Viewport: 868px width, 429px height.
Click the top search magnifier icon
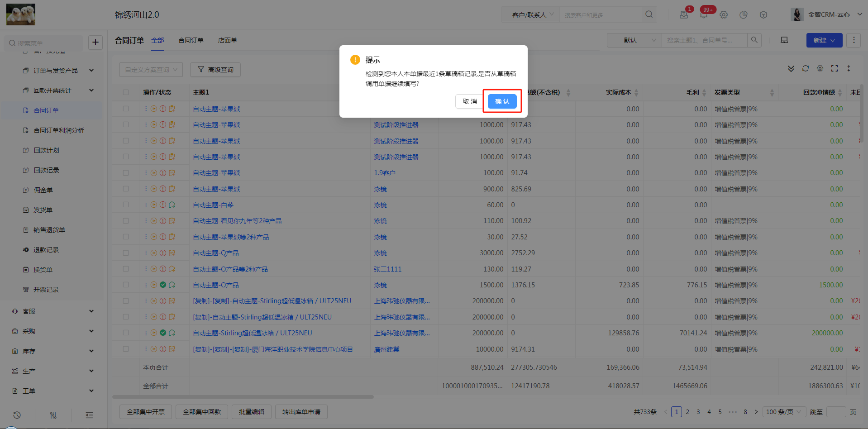click(649, 14)
